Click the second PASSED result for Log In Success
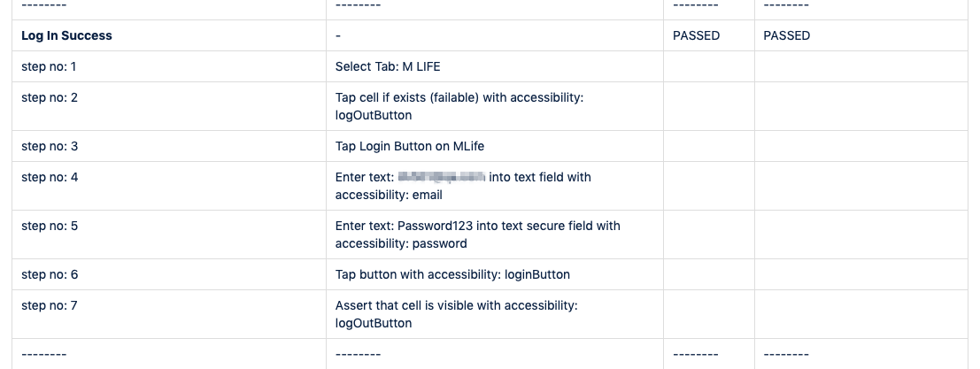 click(x=787, y=35)
